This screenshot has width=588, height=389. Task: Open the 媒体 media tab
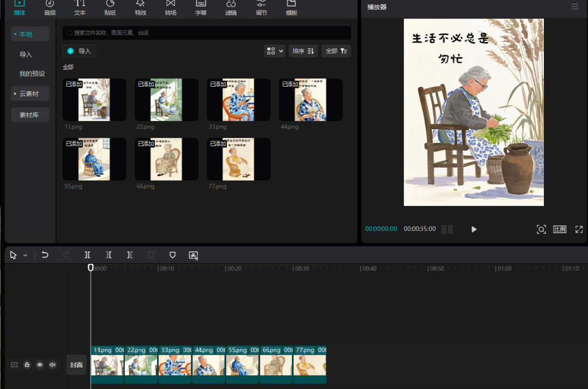pos(20,8)
